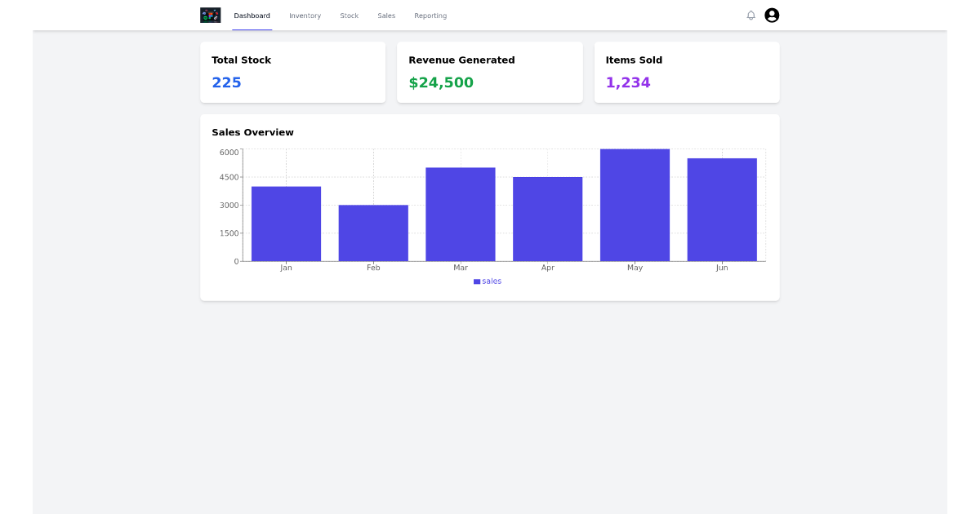Toggle the sales legend below the chart

coord(488,281)
